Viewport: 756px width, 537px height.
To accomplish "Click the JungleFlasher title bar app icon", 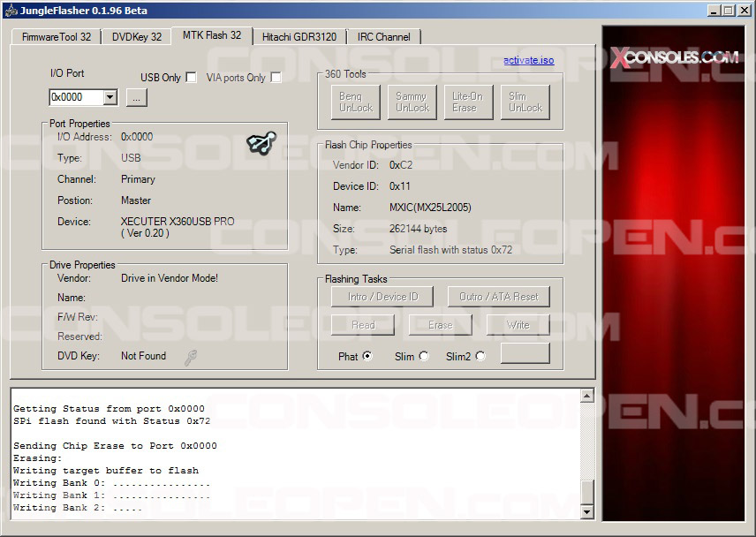I will 10,11.
